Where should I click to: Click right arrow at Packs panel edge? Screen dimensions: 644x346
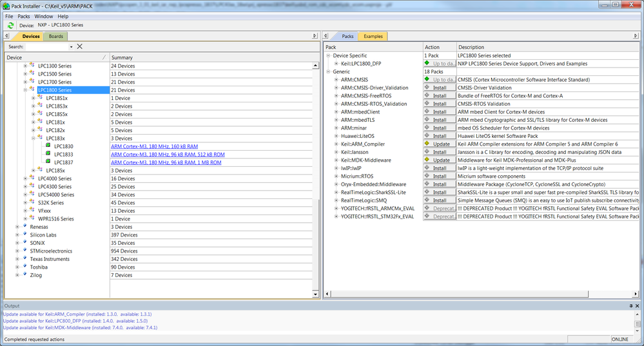(636, 36)
